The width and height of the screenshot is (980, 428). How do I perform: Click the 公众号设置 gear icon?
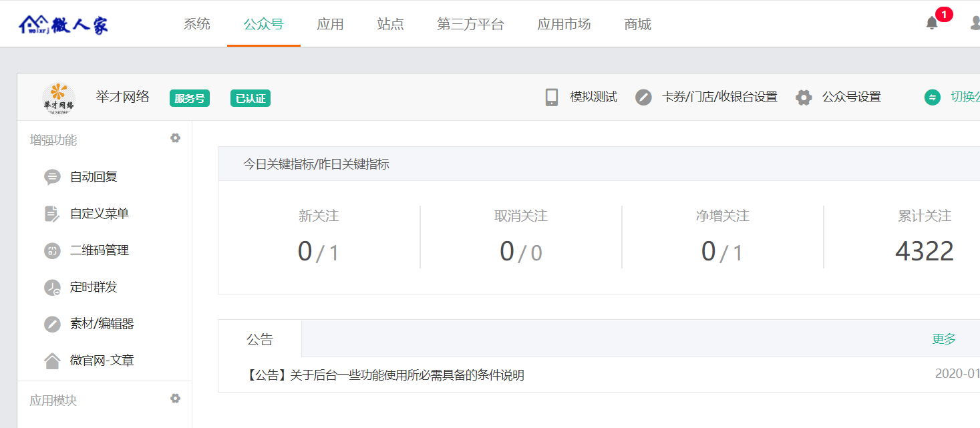click(x=804, y=97)
